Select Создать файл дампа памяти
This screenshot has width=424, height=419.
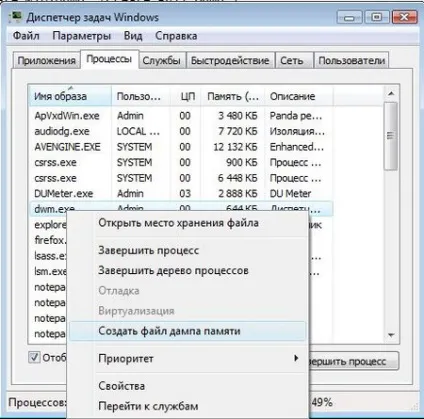(x=187, y=331)
